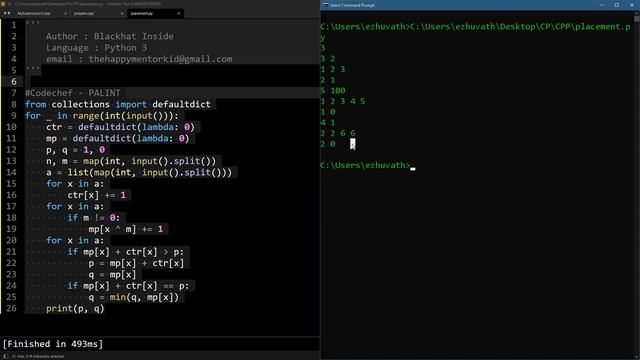Close the placement.py tab
The image size is (640, 360).
click(x=179, y=13)
